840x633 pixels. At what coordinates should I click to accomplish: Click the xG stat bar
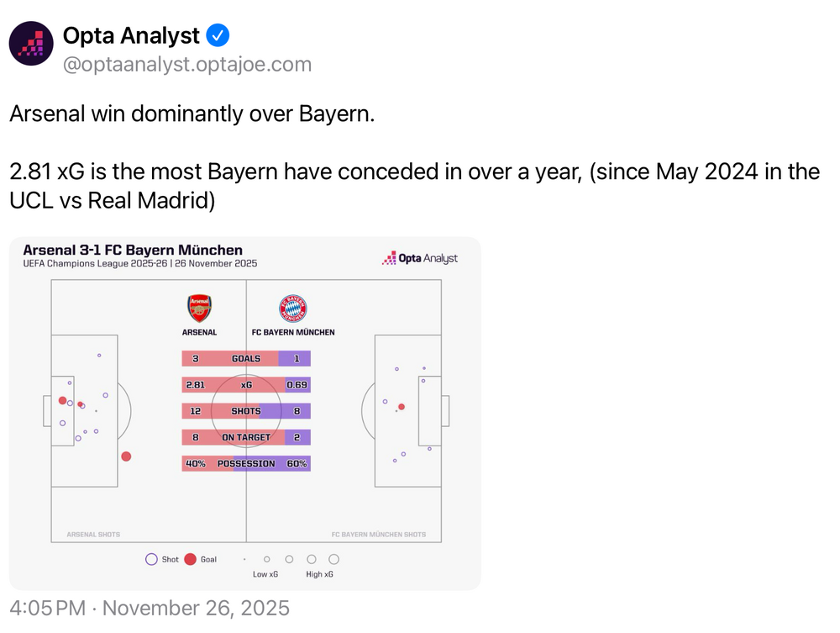[246, 385]
